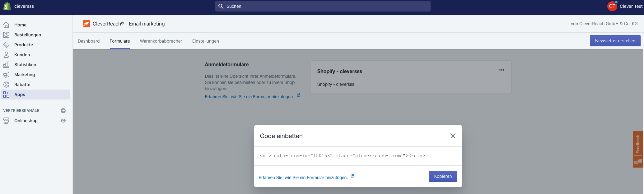Viewport: 644px width, 194px height.
Task: View online store via eye icon
Action: point(63,121)
